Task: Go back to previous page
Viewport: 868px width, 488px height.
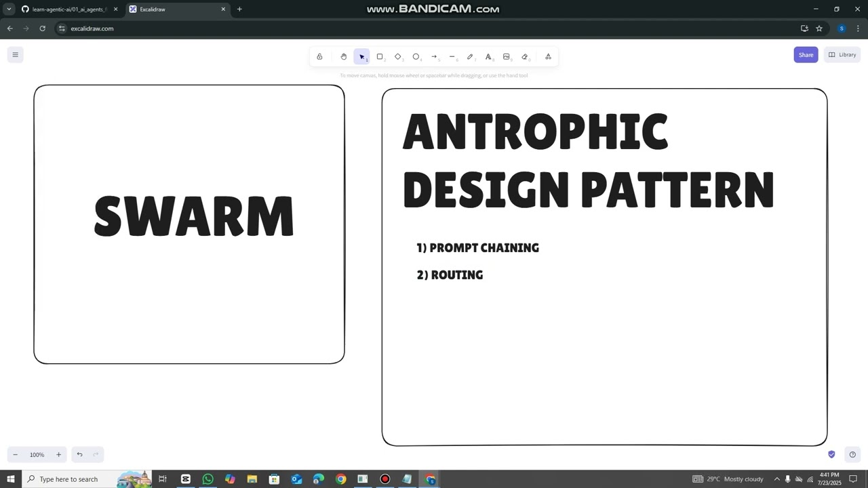Action: click(x=9, y=28)
